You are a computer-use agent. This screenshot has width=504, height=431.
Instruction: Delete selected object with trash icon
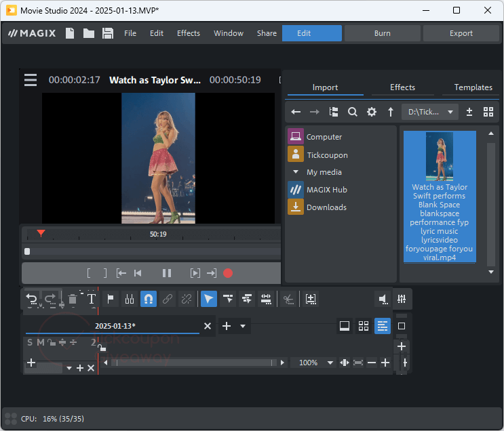[x=73, y=299]
